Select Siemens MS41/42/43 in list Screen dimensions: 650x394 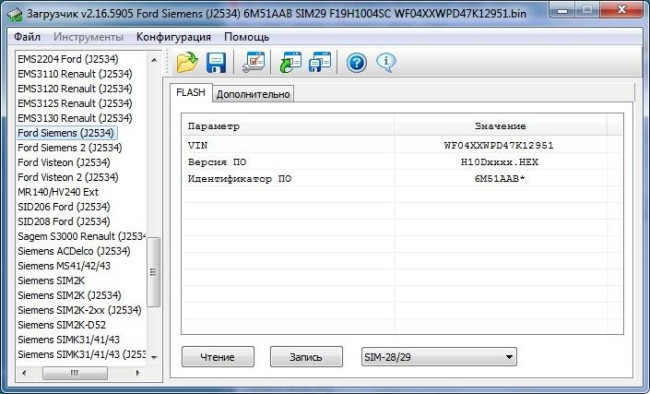click(x=64, y=265)
